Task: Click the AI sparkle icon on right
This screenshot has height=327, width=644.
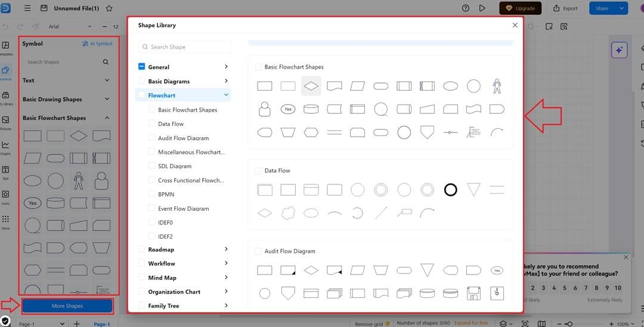Action: (619, 50)
